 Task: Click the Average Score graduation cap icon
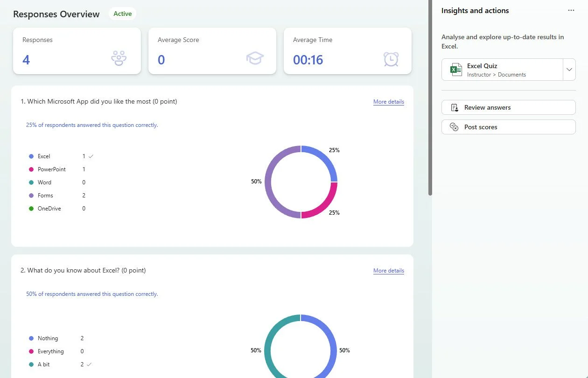click(x=255, y=58)
